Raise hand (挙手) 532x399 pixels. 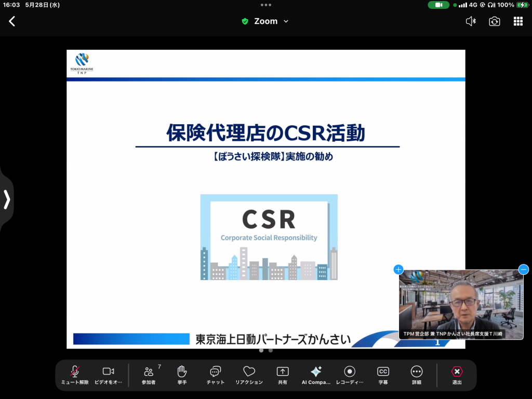[x=182, y=375]
